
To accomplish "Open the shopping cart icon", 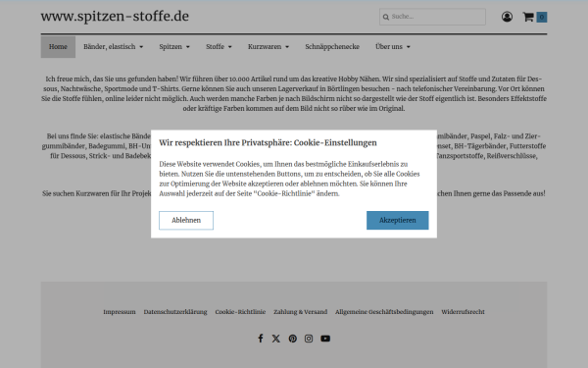I will (x=528, y=17).
